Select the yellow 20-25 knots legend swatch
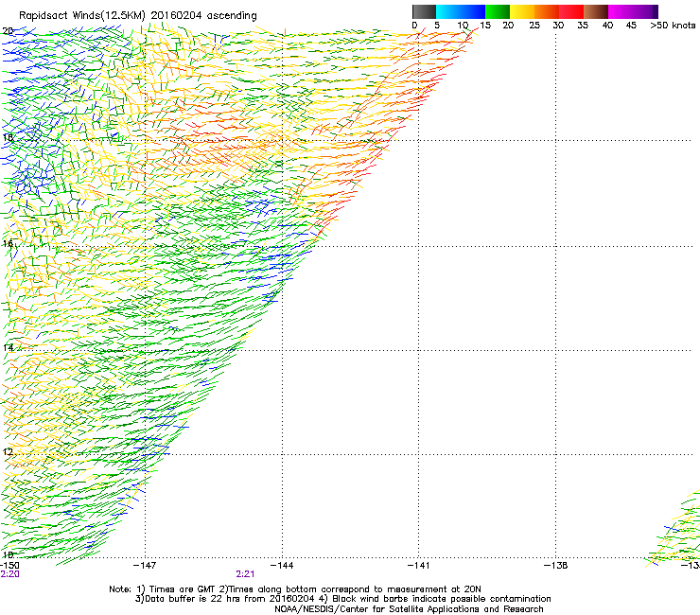The image size is (700, 615). (522, 11)
